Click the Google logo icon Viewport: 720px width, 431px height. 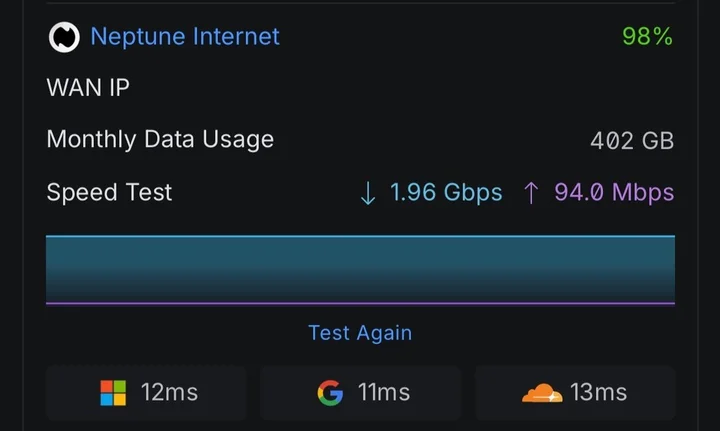tap(329, 393)
